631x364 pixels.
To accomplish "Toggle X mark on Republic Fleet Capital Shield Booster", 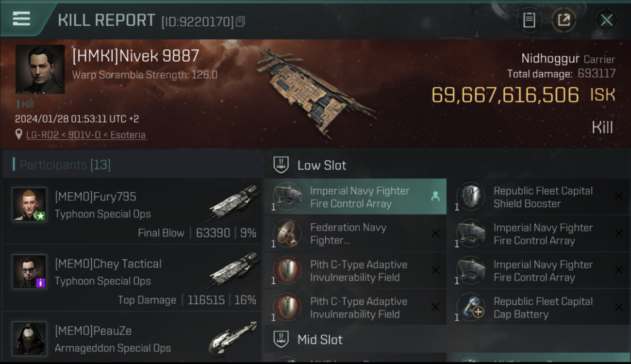I will point(618,197).
